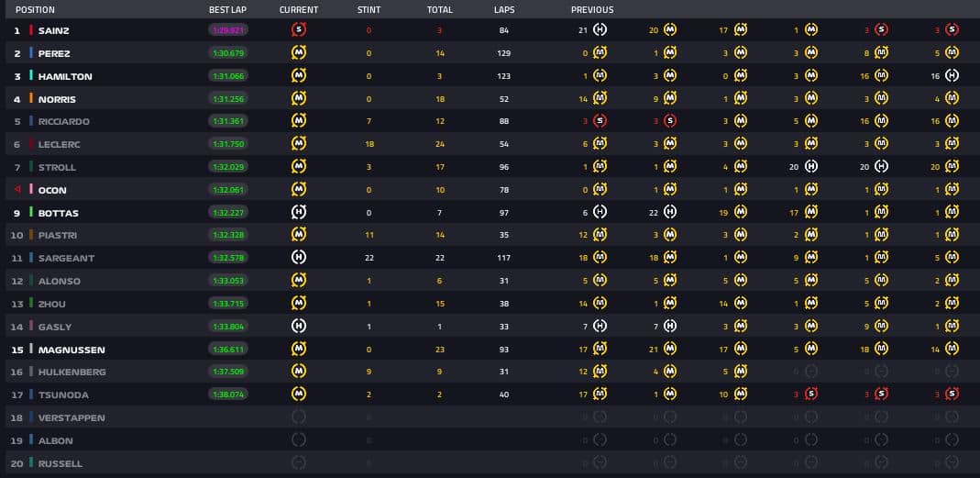Screen dimensions: 980x478
Task: Click best lap time 1:31.066
Action: 228,76
